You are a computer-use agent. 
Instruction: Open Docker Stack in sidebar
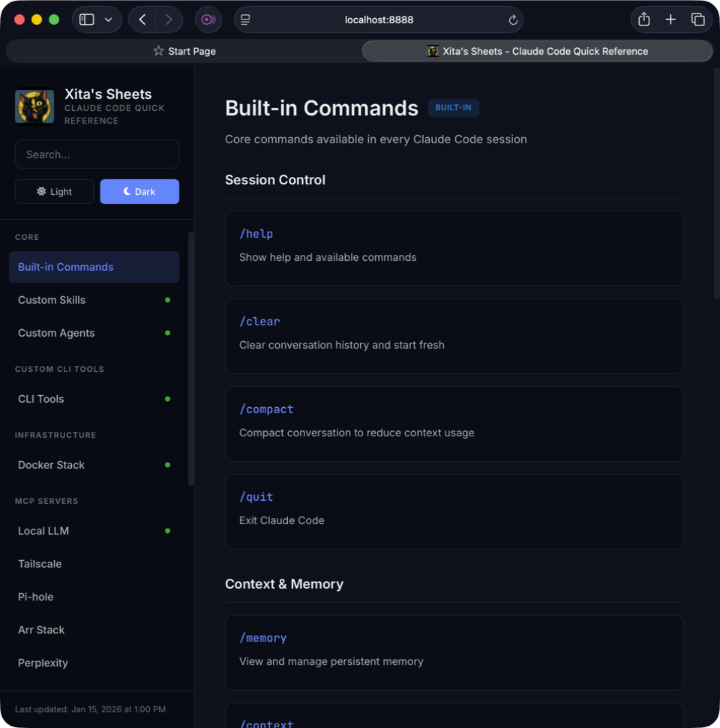coord(94,465)
